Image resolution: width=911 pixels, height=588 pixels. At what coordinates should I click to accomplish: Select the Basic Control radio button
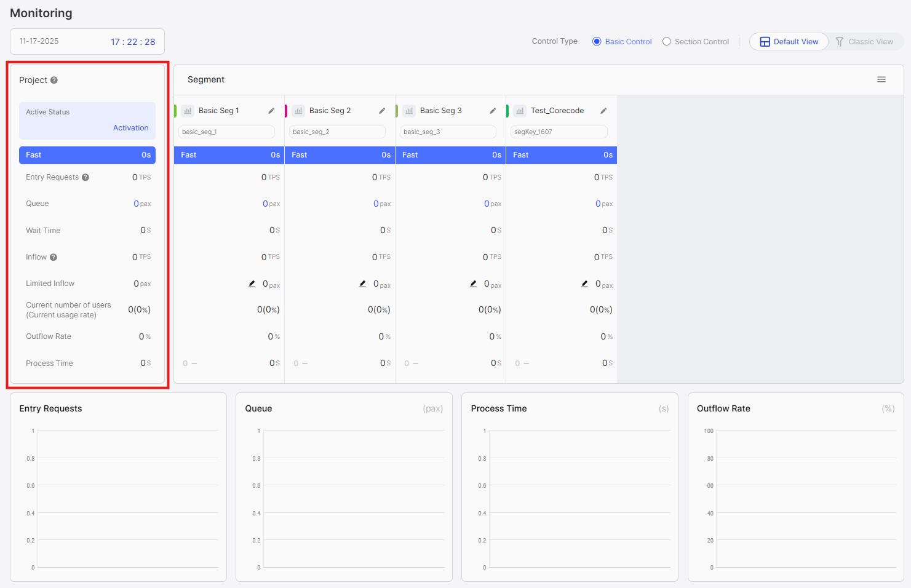[595, 41]
